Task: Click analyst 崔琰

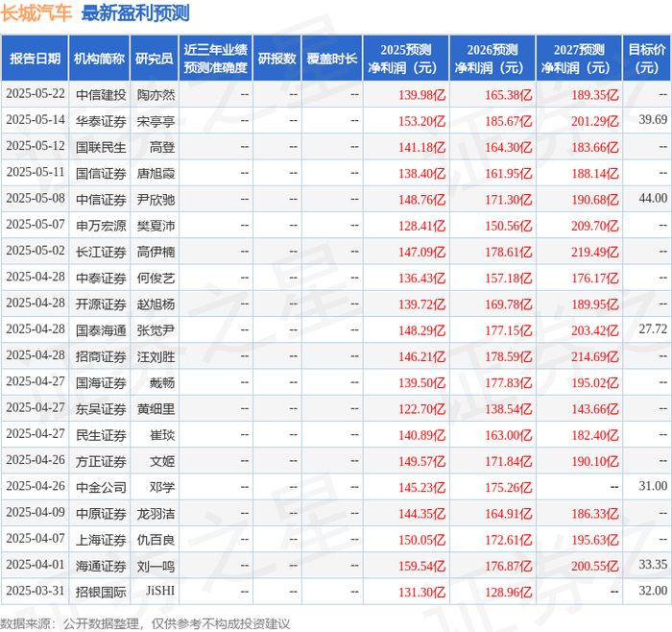Action: click(162, 435)
